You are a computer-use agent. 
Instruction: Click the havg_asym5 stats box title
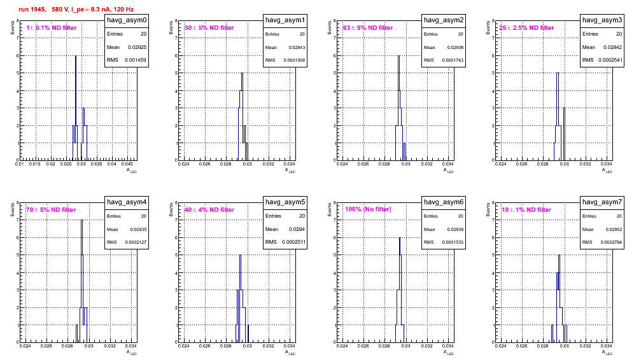285,202
